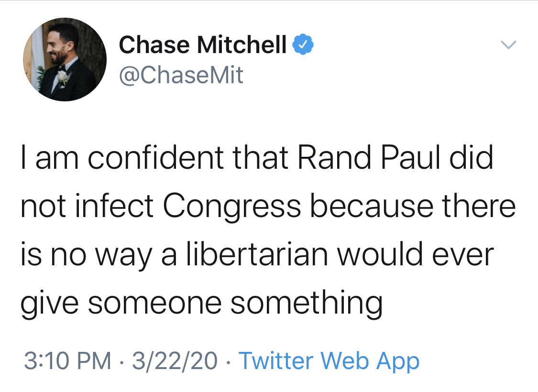Open the Twitter Web App source link
The height and width of the screenshot is (392, 538).
[329, 360]
